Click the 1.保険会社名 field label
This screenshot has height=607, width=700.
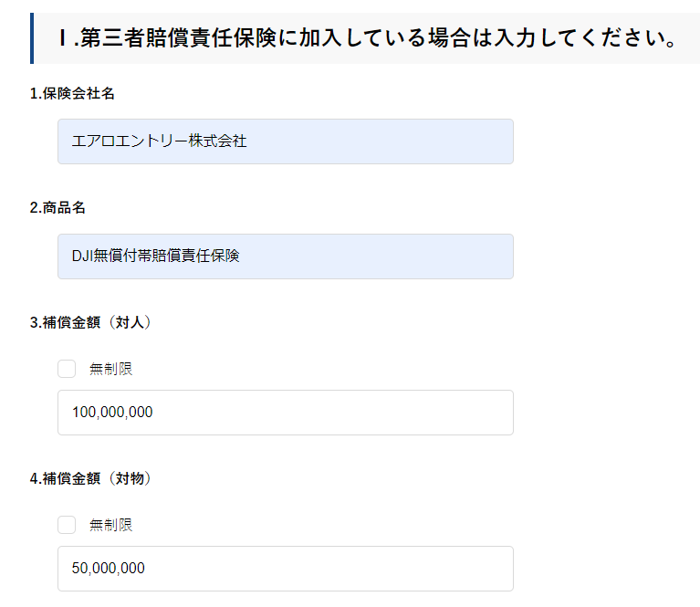(72, 93)
